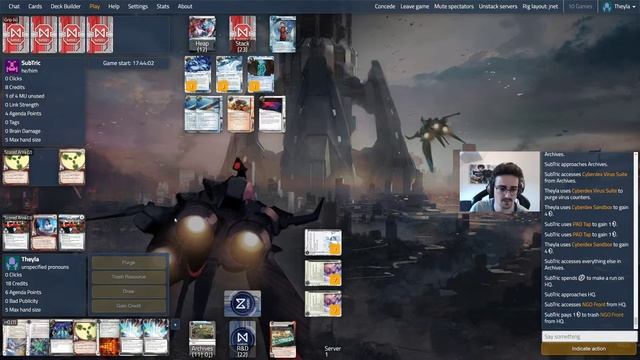The image size is (640, 360).
Task: Select the corp identity card beside R&D
Action: (282, 339)
